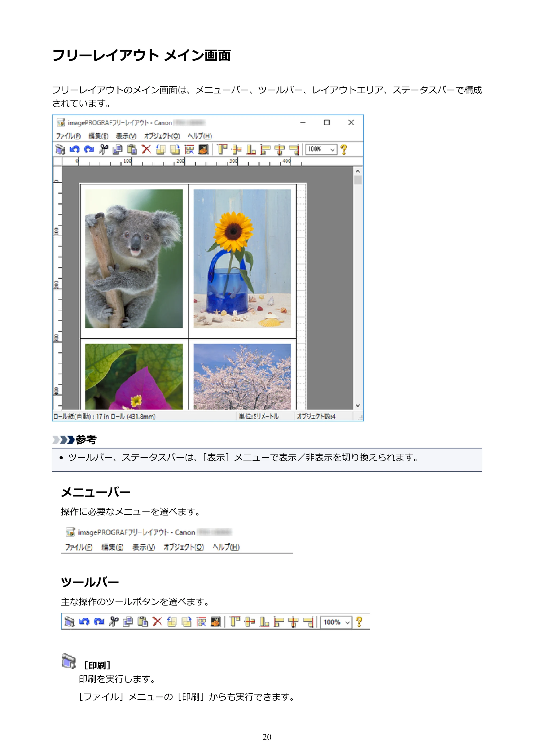Open the 100% zoom dropdown in main window
The image size is (534, 756).
coord(332,149)
